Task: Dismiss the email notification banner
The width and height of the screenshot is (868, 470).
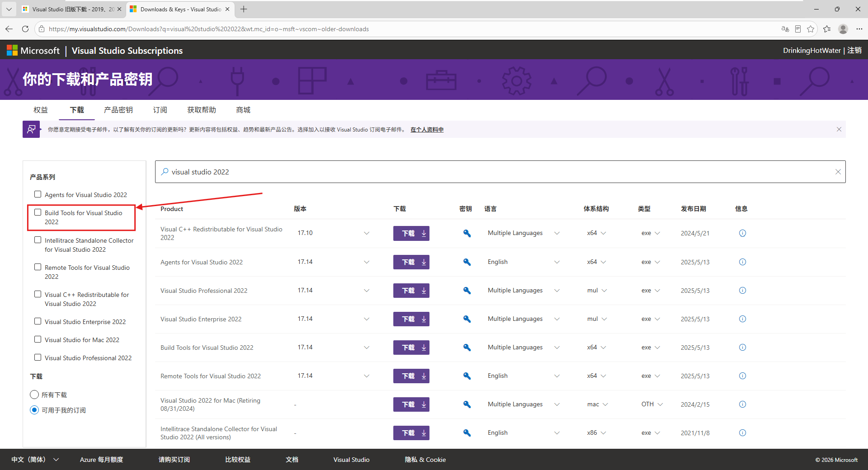Action: pyautogui.click(x=839, y=129)
